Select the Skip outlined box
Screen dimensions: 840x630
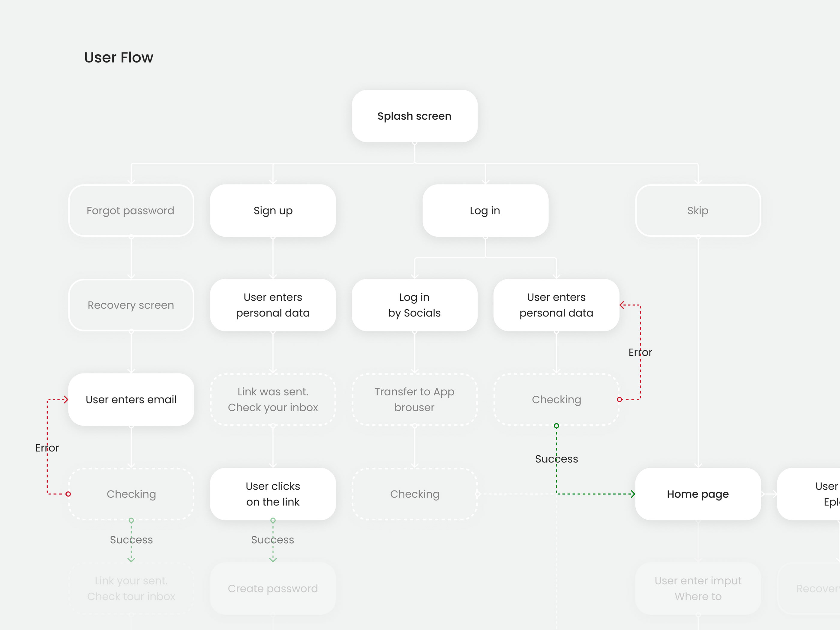point(697,211)
